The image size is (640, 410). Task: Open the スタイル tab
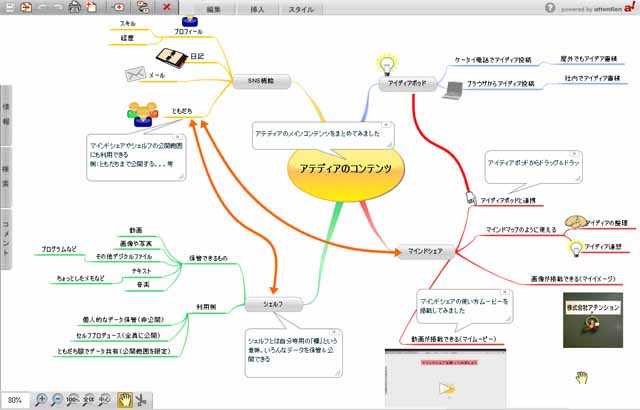tap(301, 9)
